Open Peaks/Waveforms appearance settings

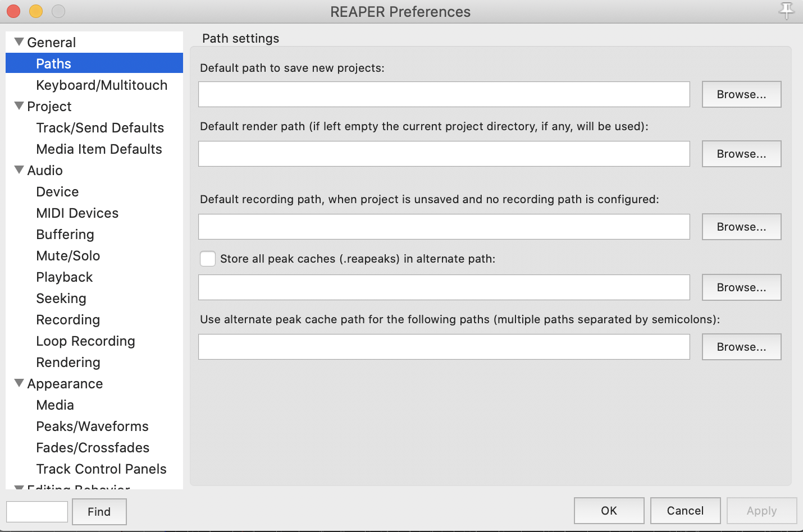click(x=92, y=426)
